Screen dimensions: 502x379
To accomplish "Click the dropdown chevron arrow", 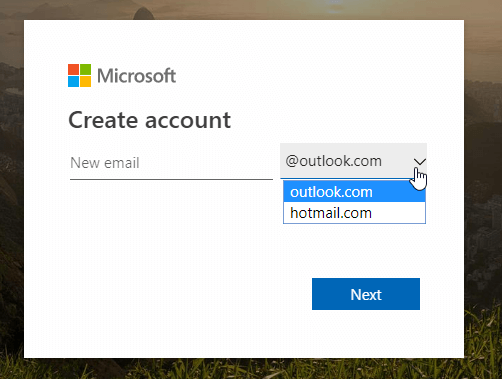I will click(420, 162).
